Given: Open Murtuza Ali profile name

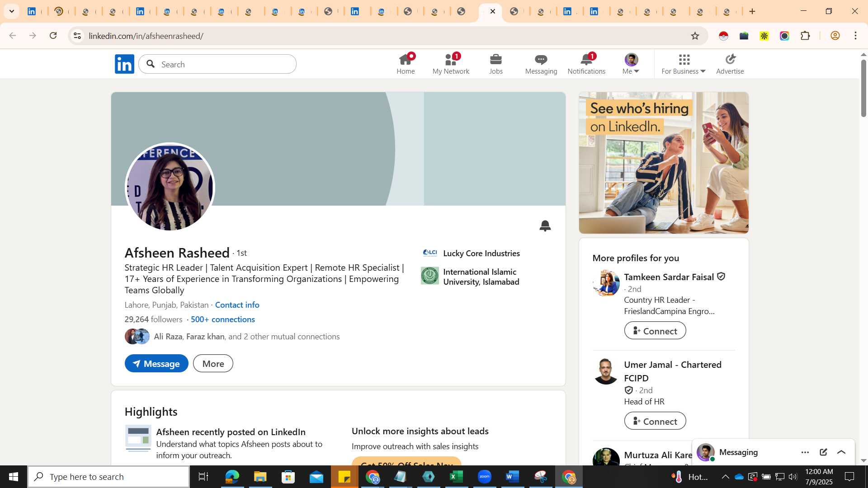Looking at the screenshot, I should [x=658, y=455].
